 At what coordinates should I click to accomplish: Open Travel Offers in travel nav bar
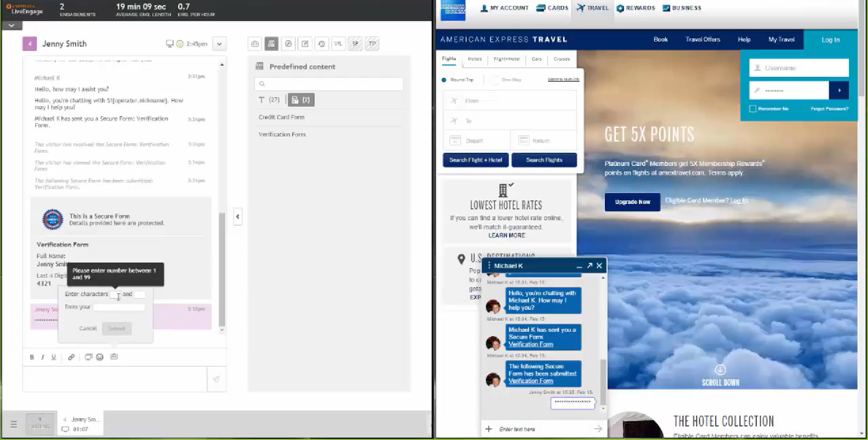pos(703,40)
